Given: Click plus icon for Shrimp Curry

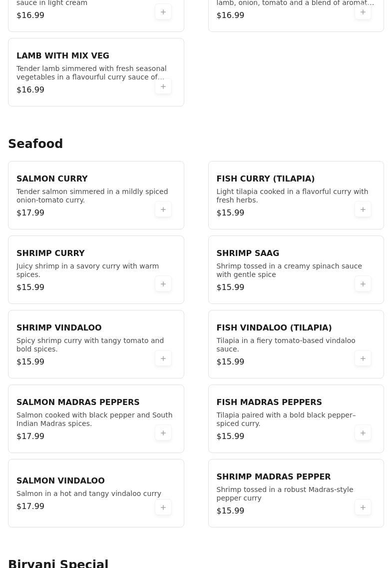Looking at the screenshot, I should pos(163,284).
